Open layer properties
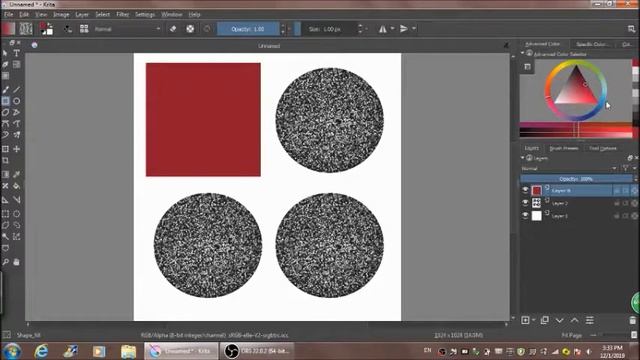This screenshot has width=640, height=360. 590,320
